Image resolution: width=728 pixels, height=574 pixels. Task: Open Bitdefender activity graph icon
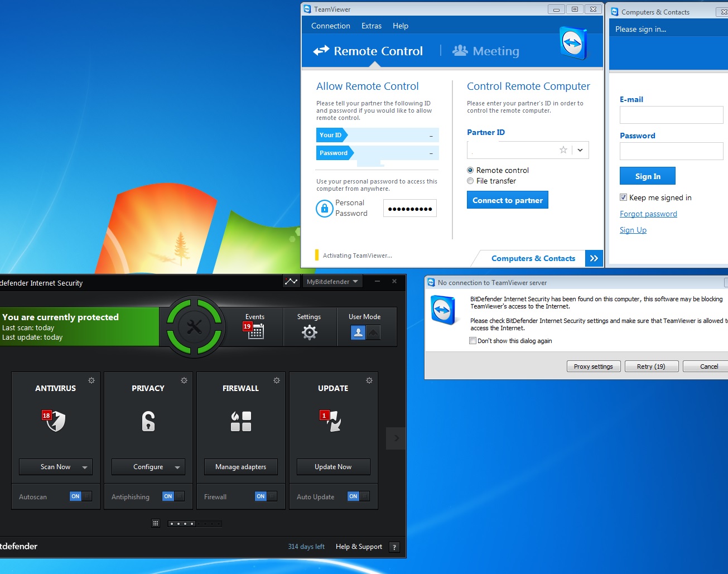pyautogui.click(x=291, y=282)
